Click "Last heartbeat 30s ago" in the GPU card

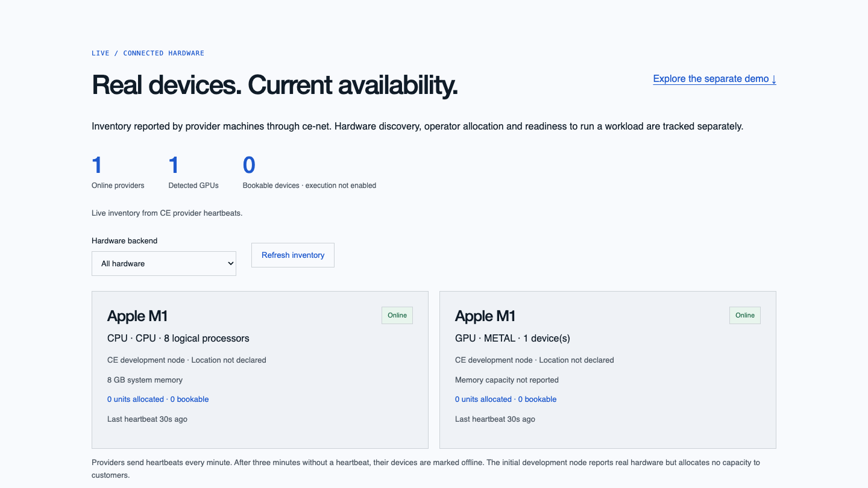[x=495, y=419]
